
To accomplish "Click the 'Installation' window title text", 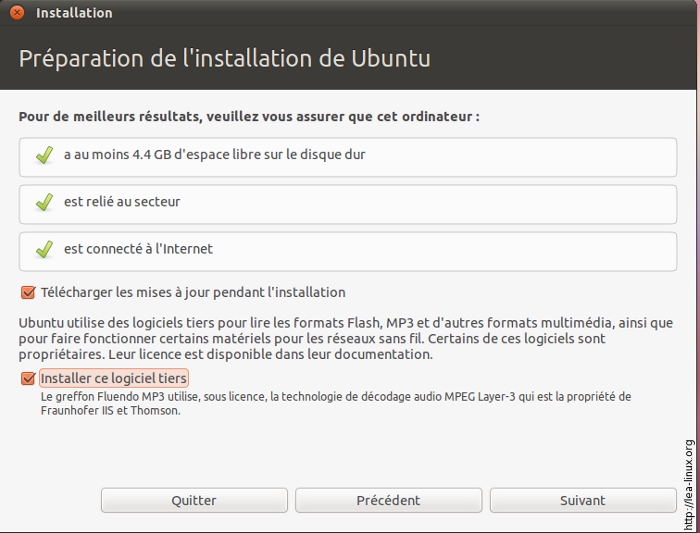I will 74,13.
